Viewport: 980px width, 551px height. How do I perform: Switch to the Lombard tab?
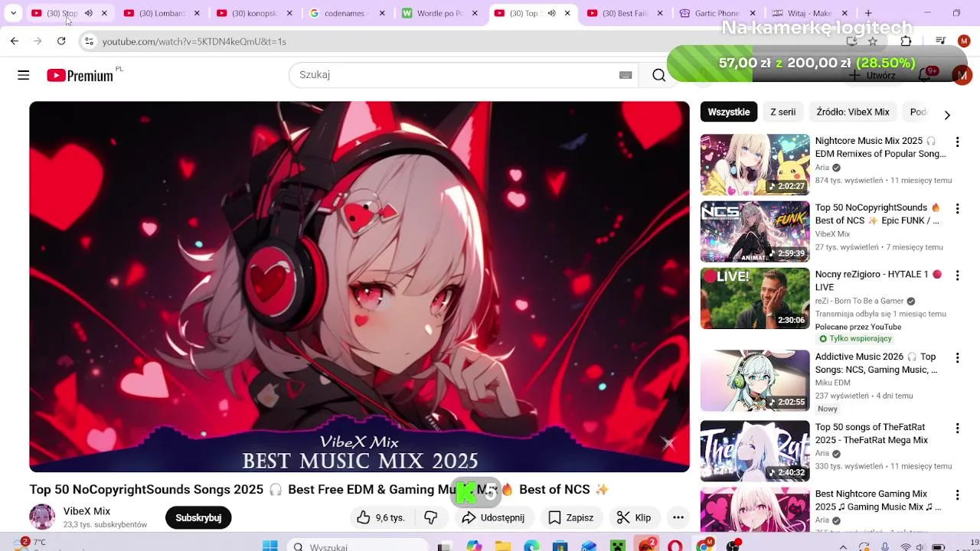tap(162, 13)
